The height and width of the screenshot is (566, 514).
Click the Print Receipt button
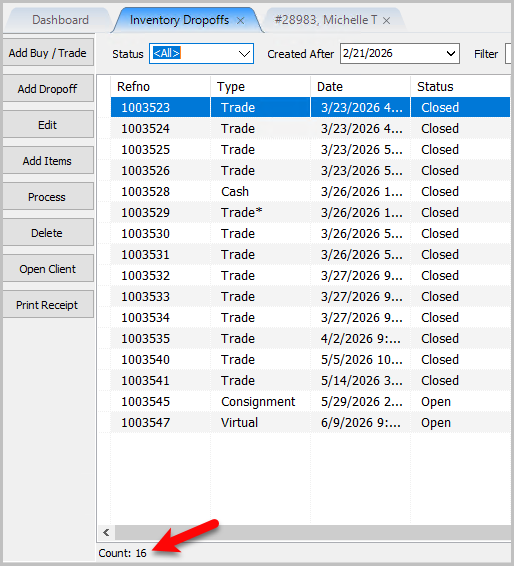[x=48, y=305]
